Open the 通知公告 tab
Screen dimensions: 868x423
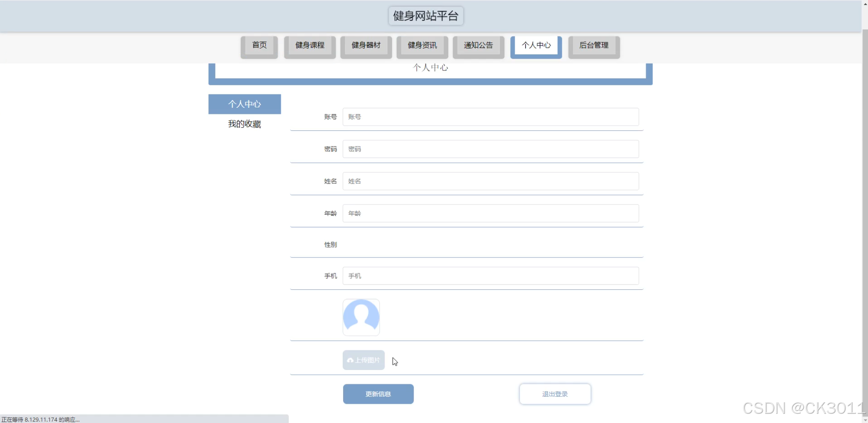478,46
